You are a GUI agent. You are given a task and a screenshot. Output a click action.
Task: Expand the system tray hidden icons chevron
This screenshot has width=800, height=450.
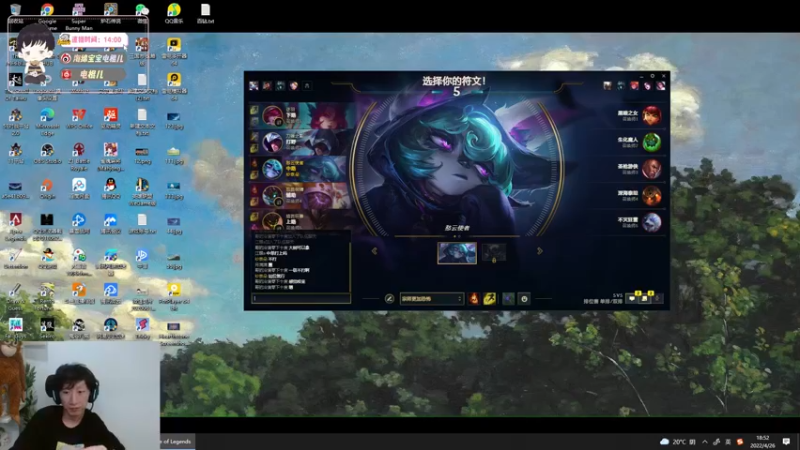point(705,442)
